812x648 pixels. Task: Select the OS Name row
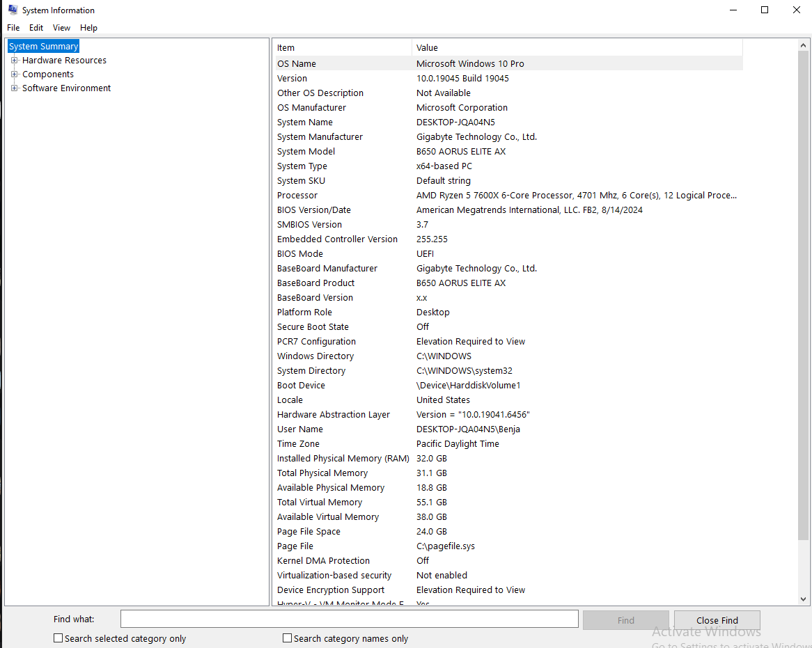[x=508, y=63]
